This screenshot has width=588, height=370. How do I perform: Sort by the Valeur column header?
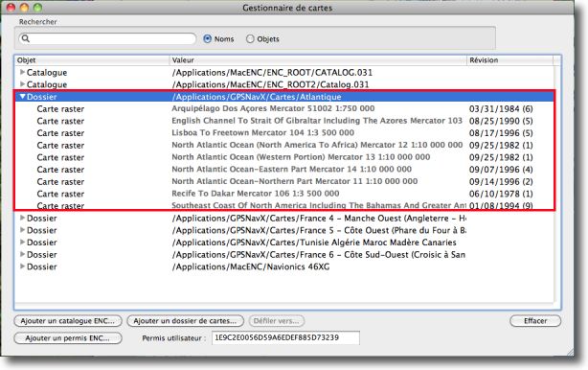tap(318, 60)
